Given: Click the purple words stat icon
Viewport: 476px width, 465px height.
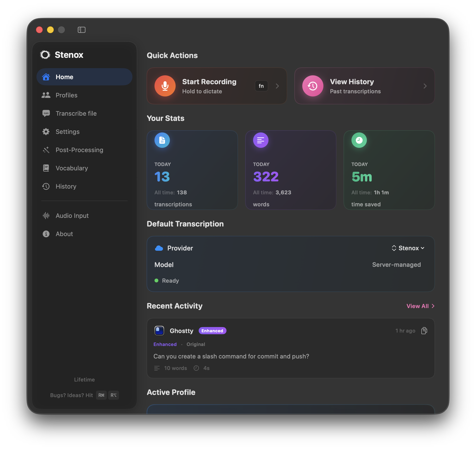Looking at the screenshot, I should (261, 140).
